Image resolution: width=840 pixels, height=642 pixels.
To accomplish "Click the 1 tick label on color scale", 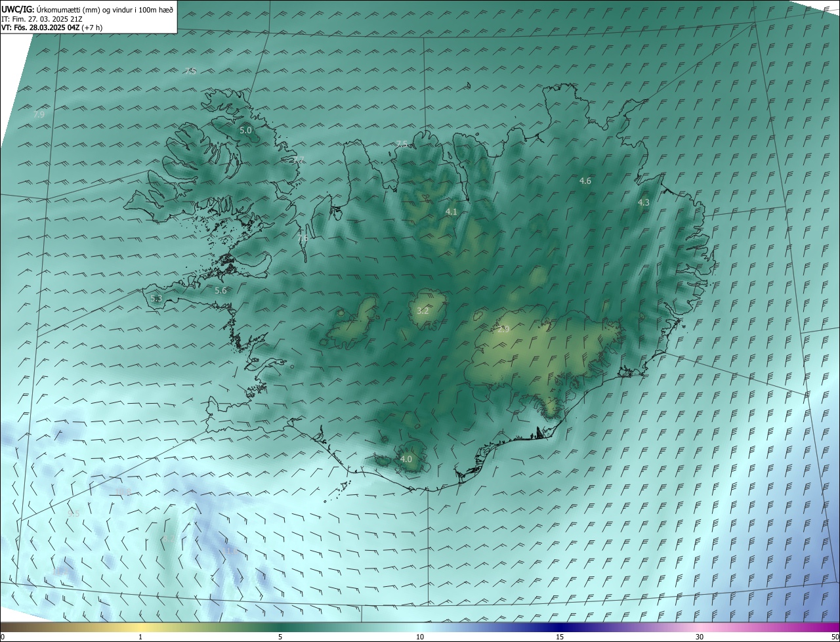I will [140, 637].
